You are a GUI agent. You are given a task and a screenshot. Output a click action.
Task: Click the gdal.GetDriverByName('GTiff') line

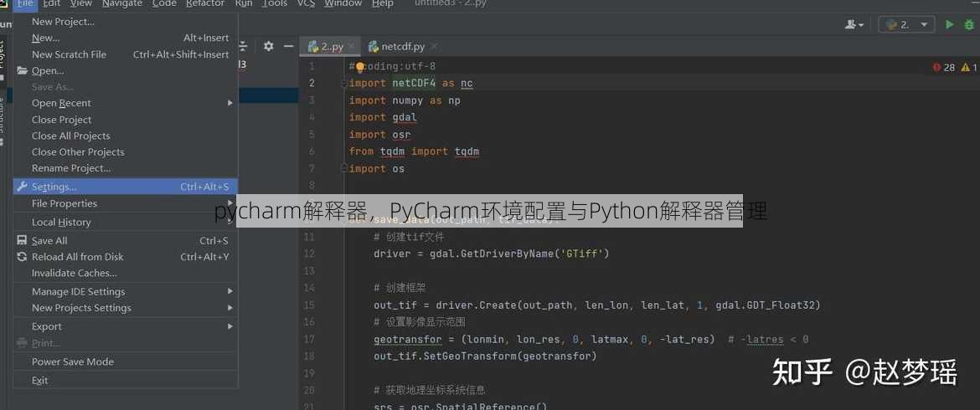[x=491, y=254]
